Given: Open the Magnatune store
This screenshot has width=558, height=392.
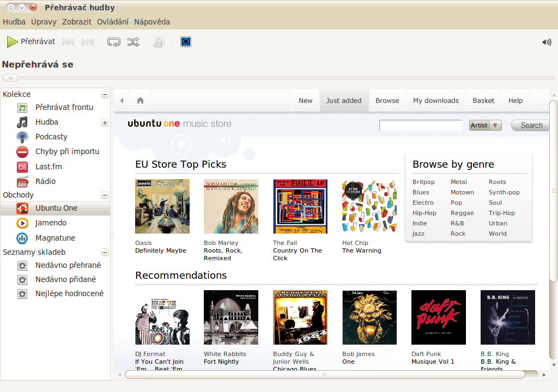Looking at the screenshot, I should coord(55,238).
